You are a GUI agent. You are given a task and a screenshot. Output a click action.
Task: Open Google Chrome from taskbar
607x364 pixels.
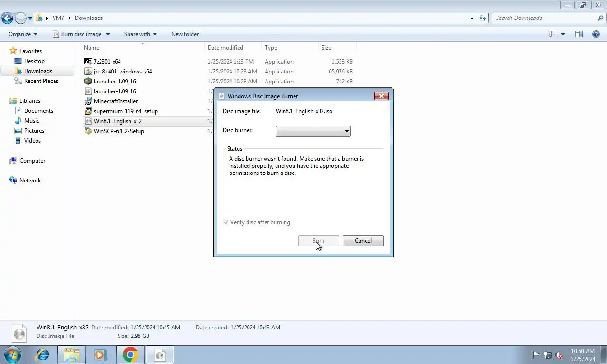pyautogui.click(x=130, y=355)
